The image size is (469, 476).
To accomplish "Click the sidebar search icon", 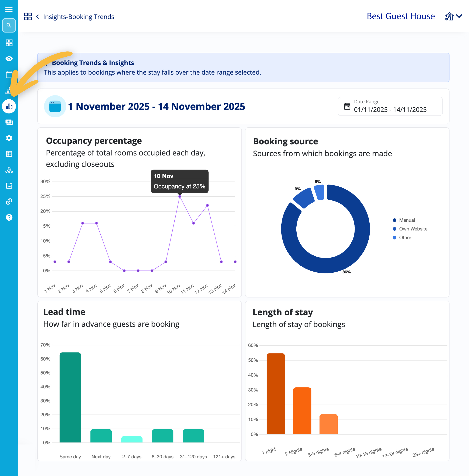I will tap(9, 25).
